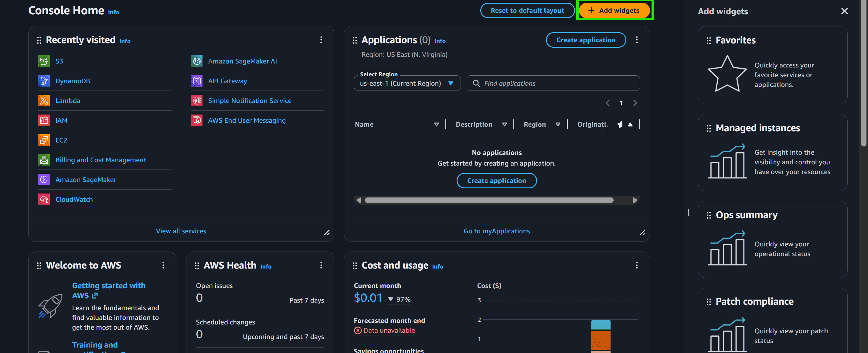
Task: Click the resize handle of Recently visited widget
Action: click(x=327, y=233)
